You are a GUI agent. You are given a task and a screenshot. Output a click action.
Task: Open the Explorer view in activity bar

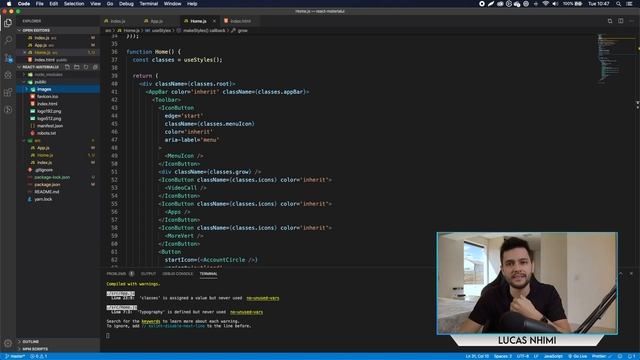tap(8, 23)
